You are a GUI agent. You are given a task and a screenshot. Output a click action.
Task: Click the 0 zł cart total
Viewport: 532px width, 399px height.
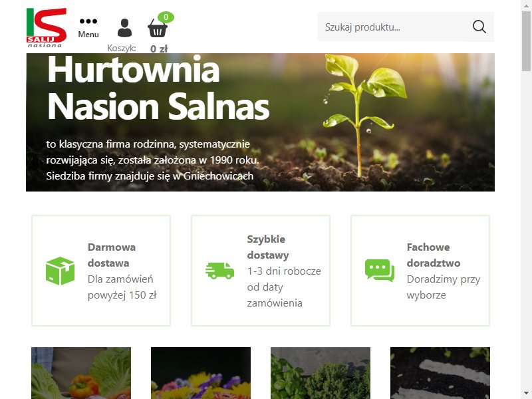159,49
